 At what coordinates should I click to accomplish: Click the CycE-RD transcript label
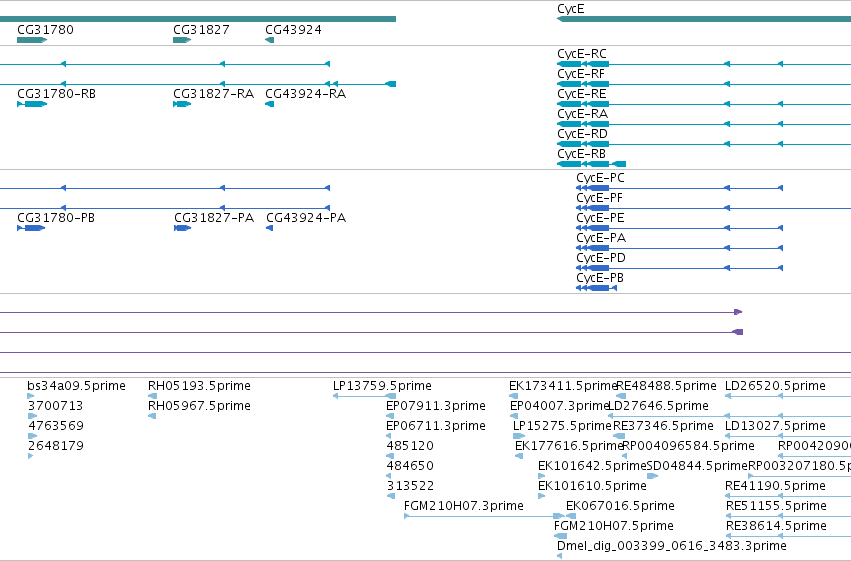point(582,134)
